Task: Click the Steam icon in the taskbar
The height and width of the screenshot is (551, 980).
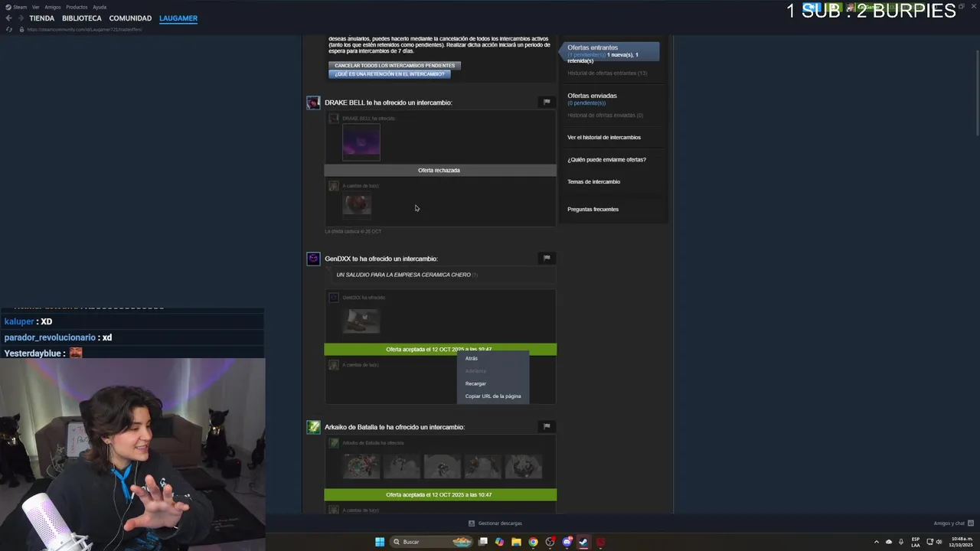Action: tap(583, 542)
